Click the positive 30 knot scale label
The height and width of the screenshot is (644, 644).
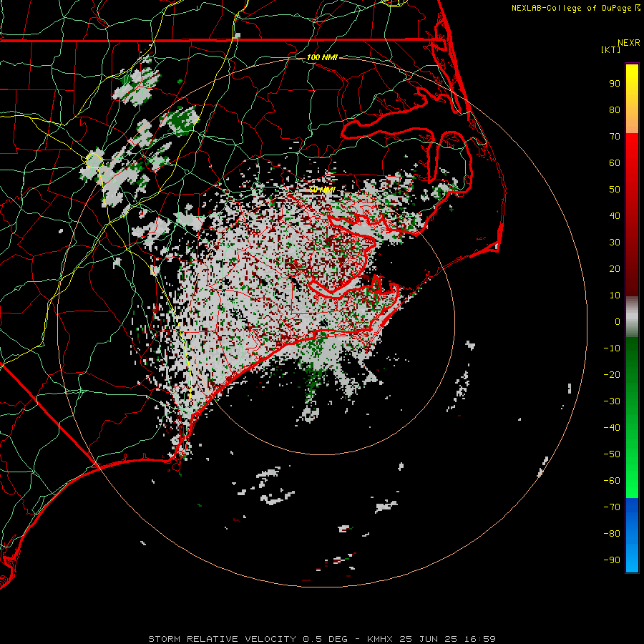tap(615, 243)
